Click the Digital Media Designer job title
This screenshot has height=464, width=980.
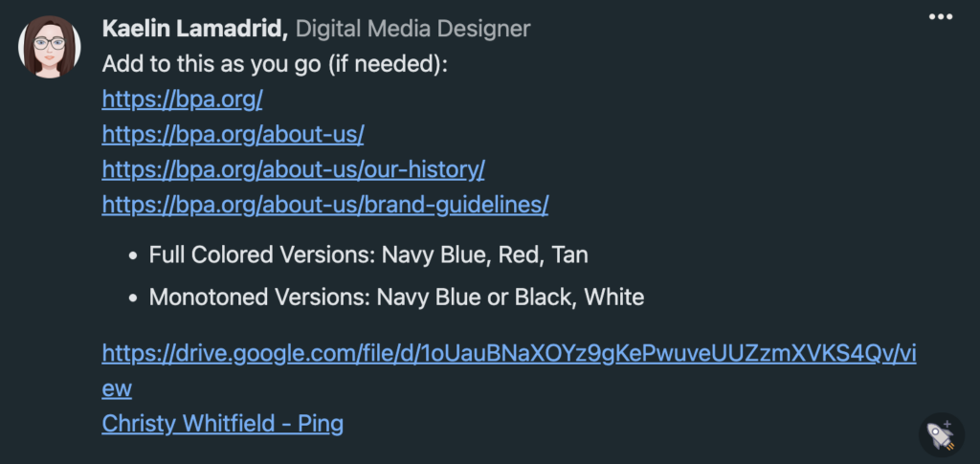pos(412,30)
